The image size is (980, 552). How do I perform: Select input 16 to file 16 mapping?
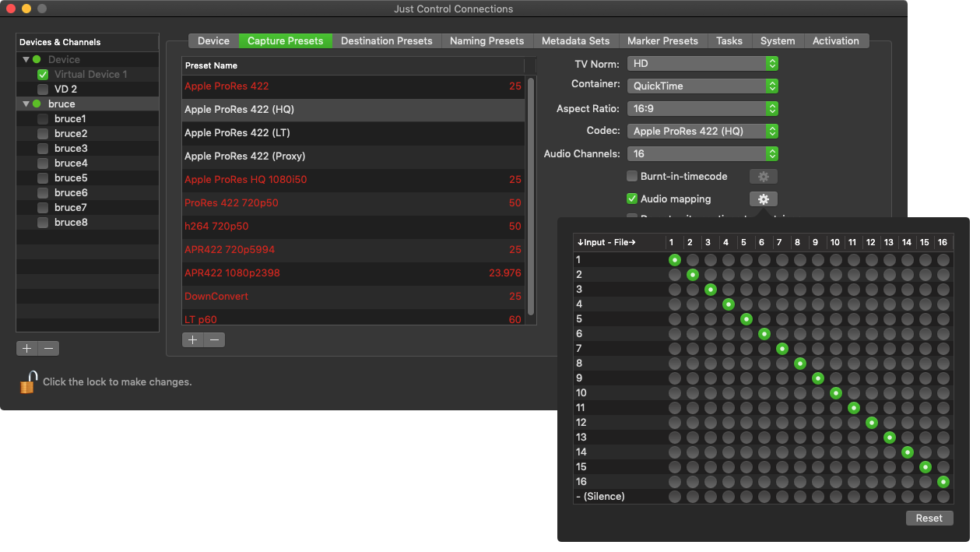pyautogui.click(x=943, y=481)
